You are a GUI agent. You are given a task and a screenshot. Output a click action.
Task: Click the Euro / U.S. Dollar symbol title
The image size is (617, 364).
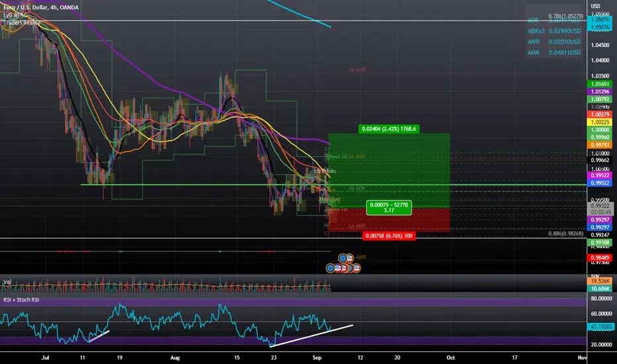pyautogui.click(x=41, y=7)
